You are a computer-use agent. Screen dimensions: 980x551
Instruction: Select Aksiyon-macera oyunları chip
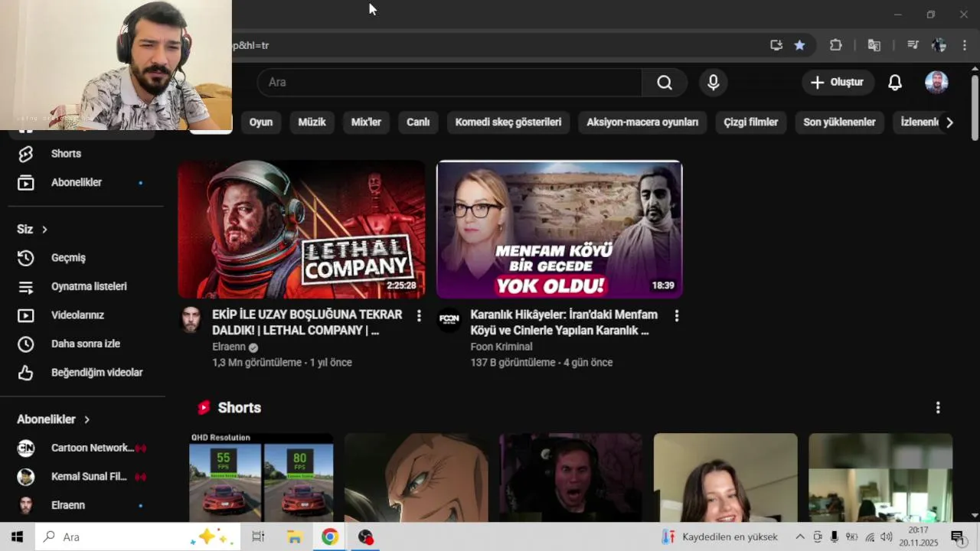point(642,122)
